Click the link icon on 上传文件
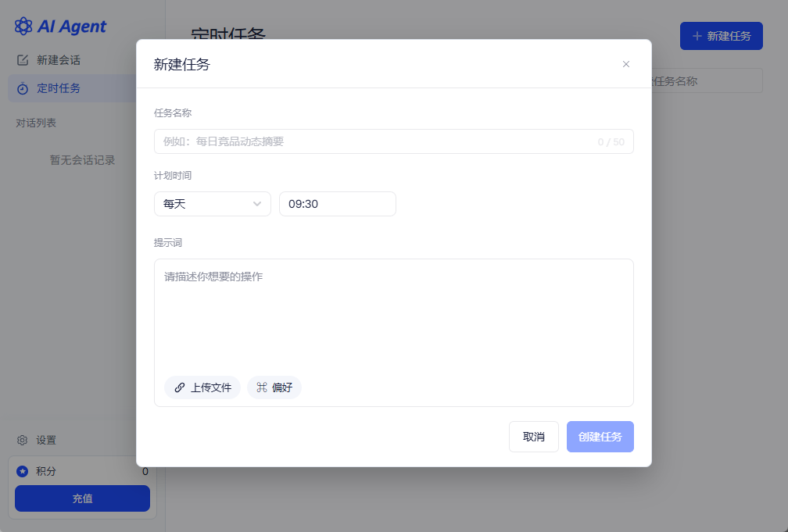This screenshot has height=532, width=788. point(180,387)
